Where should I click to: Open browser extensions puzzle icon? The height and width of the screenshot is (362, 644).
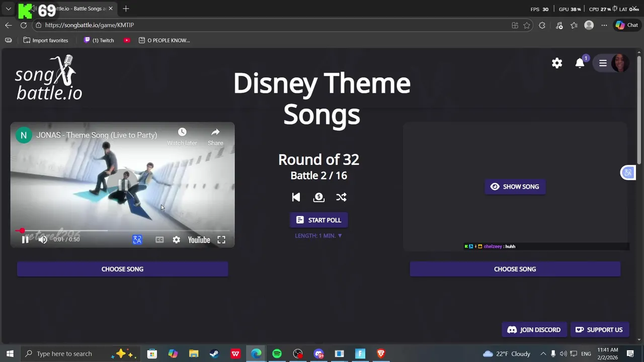(x=542, y=25)
